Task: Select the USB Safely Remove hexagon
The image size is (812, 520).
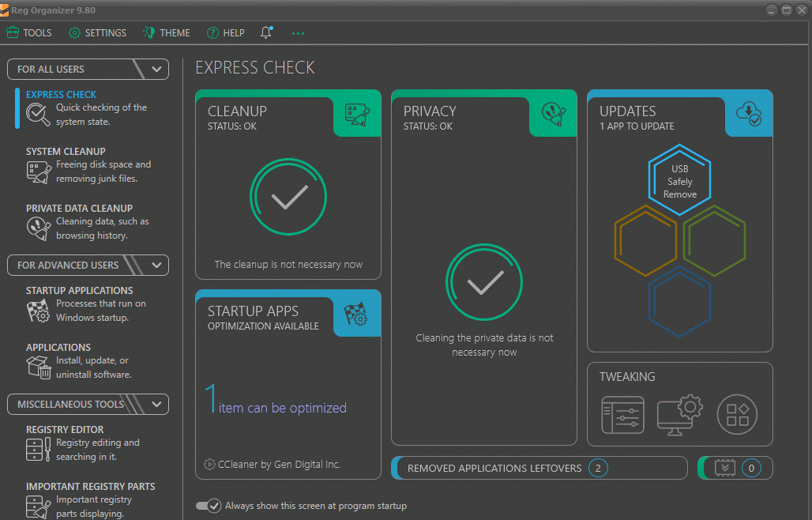Action: [679, 180]
